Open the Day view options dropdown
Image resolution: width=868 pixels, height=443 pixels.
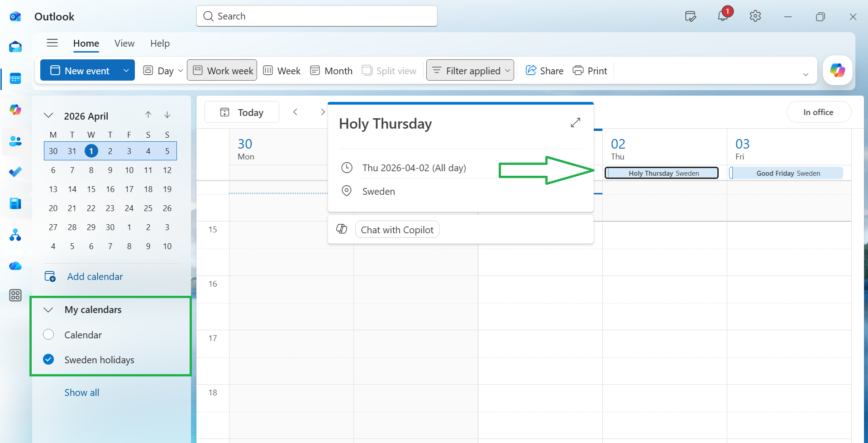[x=180, y=71]
